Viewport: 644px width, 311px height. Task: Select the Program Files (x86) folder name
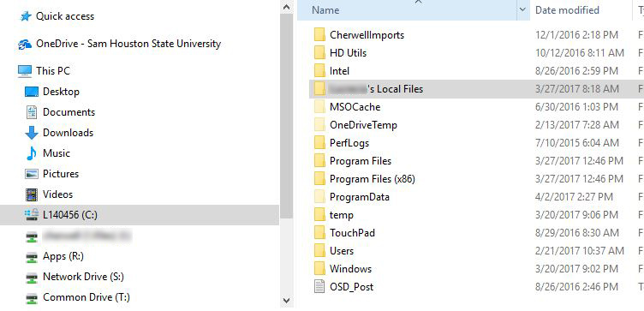pos(373,179)
